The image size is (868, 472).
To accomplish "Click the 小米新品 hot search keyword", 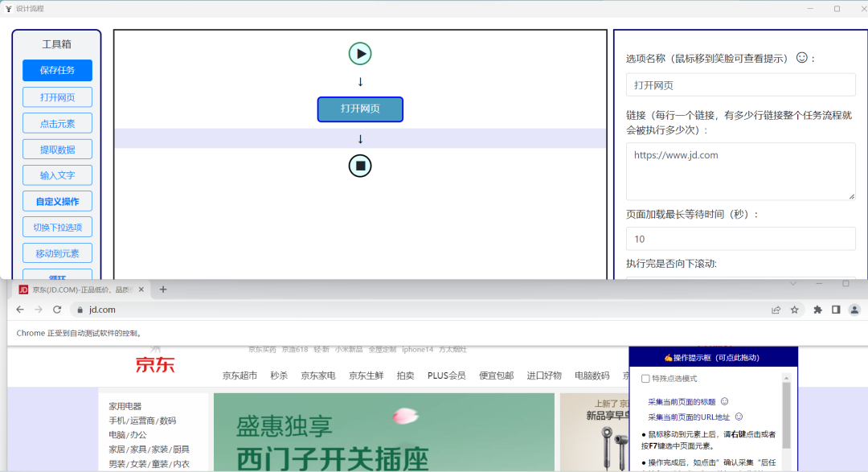I will (348, 349).
